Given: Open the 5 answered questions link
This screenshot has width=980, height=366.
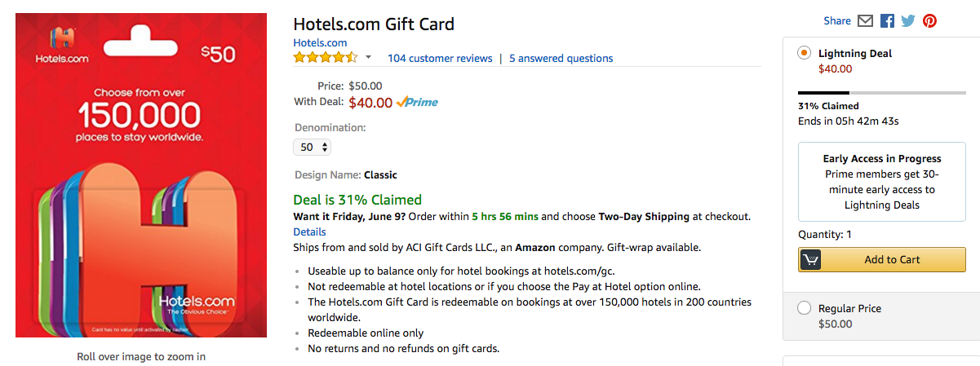Looking at the screenshot, I should pyautogui.click(x=561, y=59).
